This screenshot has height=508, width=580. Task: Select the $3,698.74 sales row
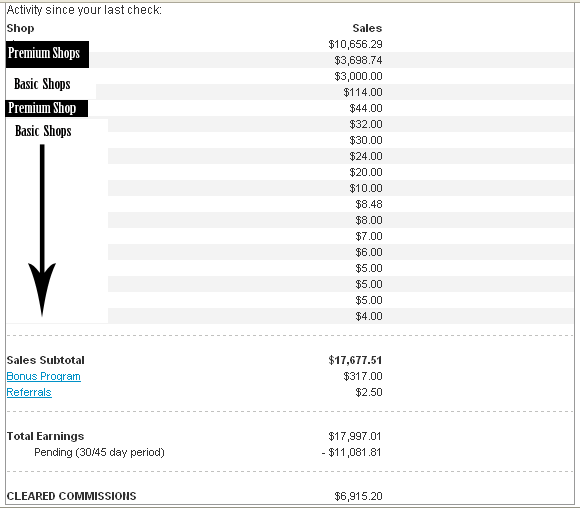pyautogui.click(x=290, y=60)
